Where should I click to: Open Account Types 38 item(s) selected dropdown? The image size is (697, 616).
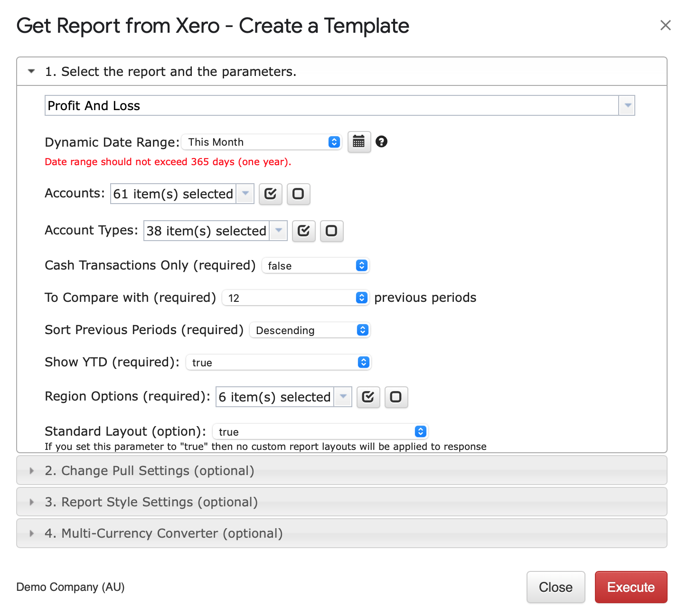coord(216,231)
